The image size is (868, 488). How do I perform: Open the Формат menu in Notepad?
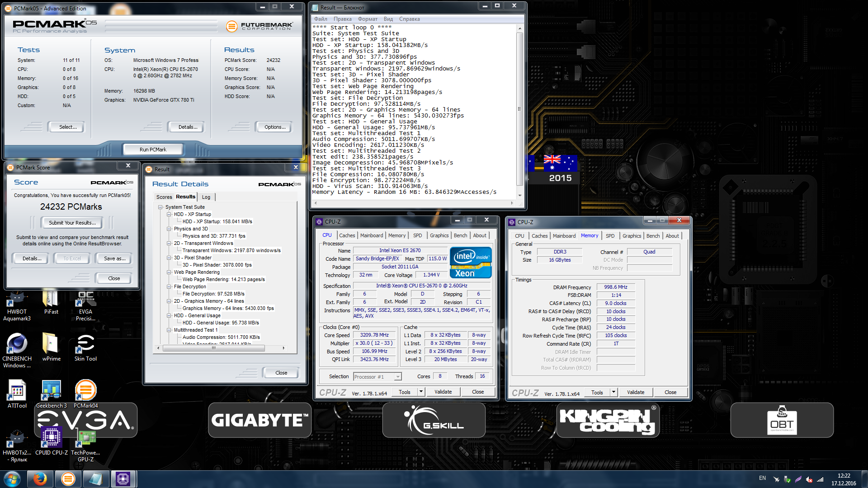click(368, 19)
